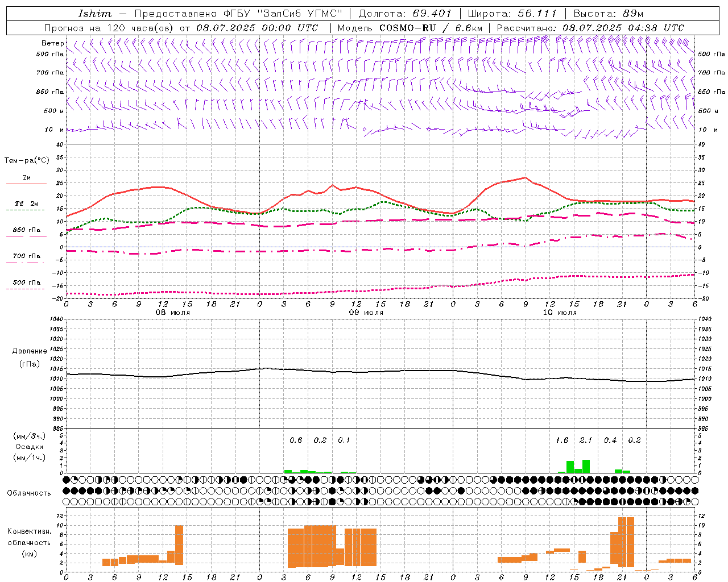Click the red line sample under "2м" legend
The image size is (728, 582).
(26, 184)
